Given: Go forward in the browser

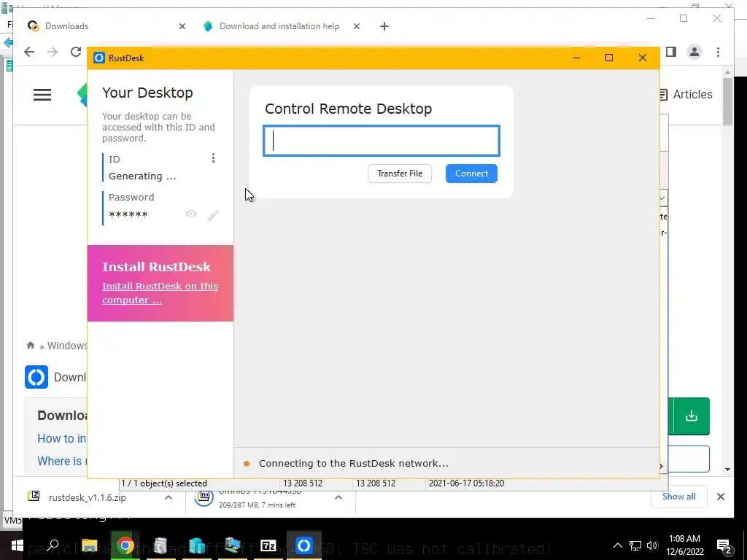Looking at the screenshot, I should pyautogui.click(x=53, y=52).
